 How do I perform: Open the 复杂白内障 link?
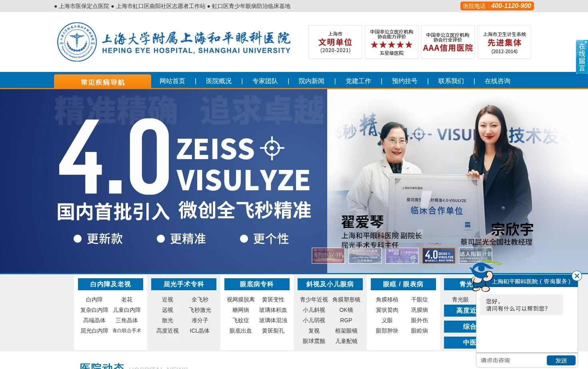94,310
